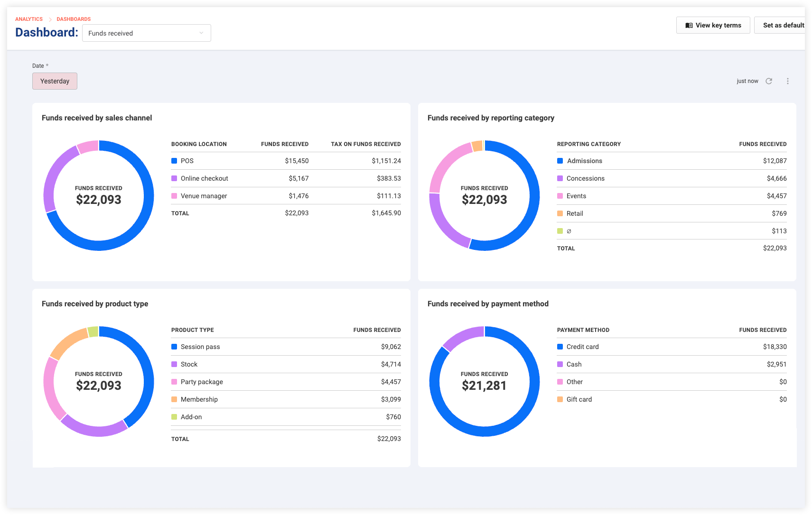Open the three-dot dashboard options menu

coord(788,81)
